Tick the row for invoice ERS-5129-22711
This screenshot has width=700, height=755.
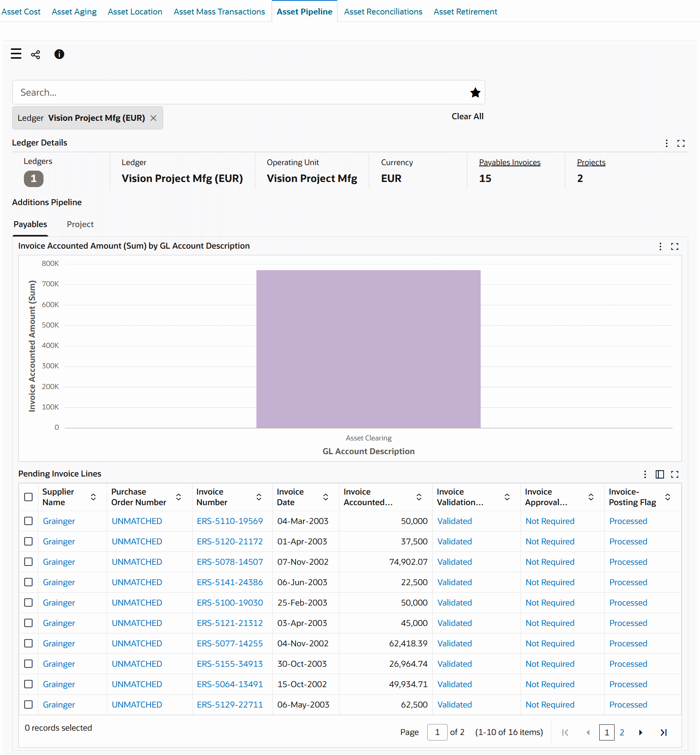coord(29,704)
